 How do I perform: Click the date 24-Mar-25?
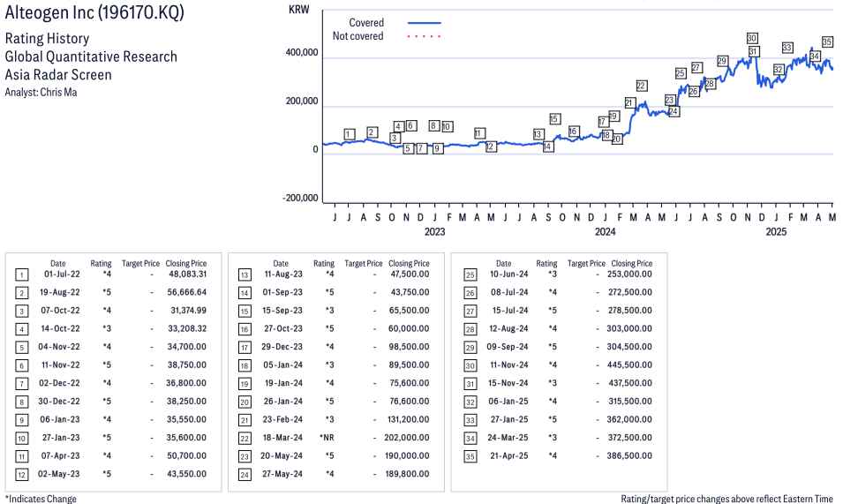coord(508,438)
